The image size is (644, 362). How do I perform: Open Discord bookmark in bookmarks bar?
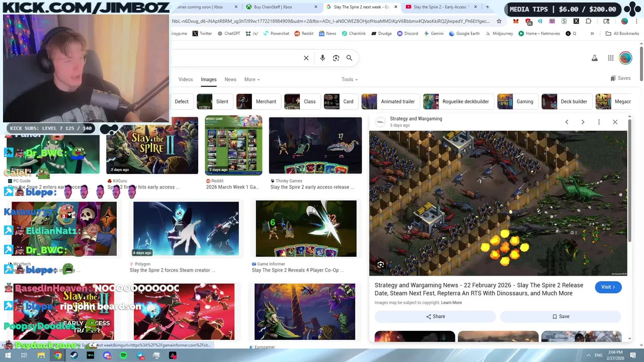tap(407, 34)
